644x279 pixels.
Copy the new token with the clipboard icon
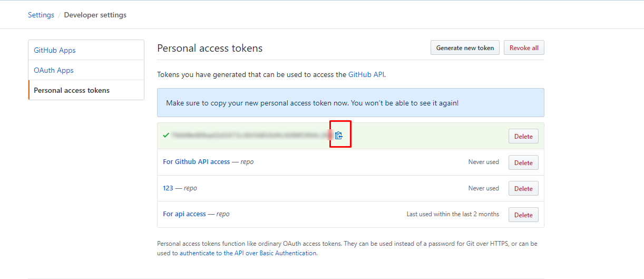coord(339,136)
